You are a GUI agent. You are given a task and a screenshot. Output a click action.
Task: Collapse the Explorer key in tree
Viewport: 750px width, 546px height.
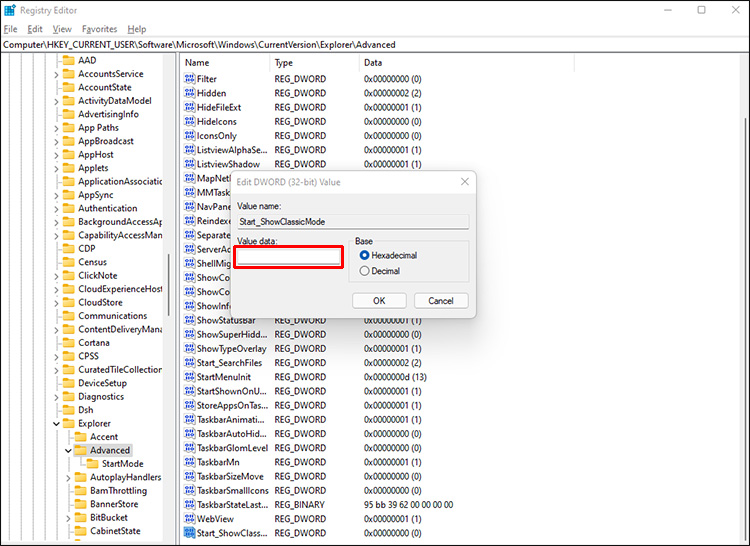(x=56, y=424)
